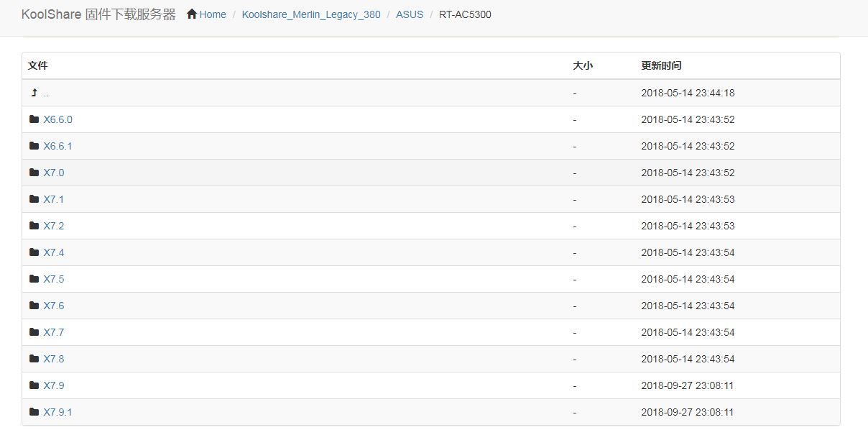This screenshot has width=868, height=430.
Task: Open the X6.6.1 folder link
Action: [57, 146]
